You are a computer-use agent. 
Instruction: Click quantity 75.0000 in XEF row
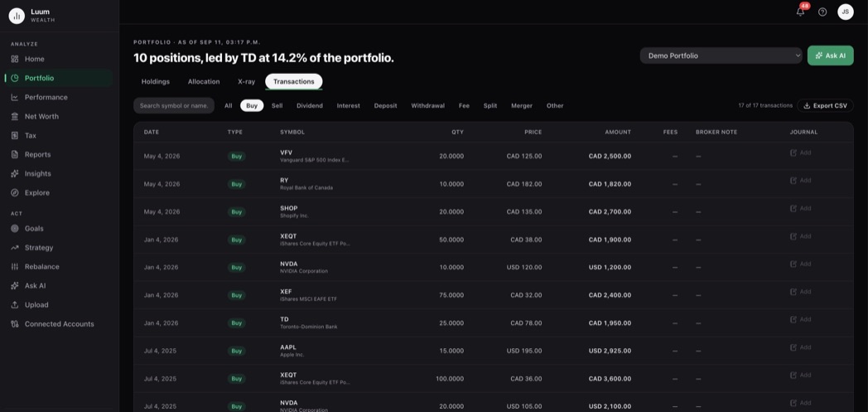click(451, 295)
